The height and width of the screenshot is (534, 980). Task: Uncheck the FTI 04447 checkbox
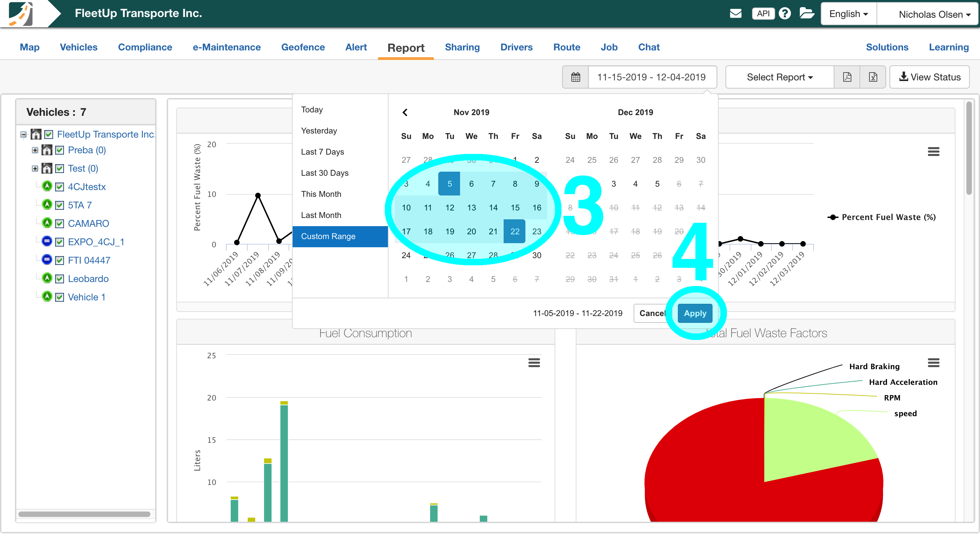[x=59, y=261]
